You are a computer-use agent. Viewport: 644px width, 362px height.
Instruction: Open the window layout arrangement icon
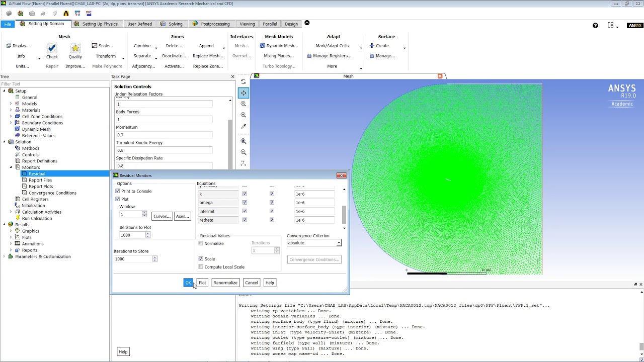[x=611, y=25]
